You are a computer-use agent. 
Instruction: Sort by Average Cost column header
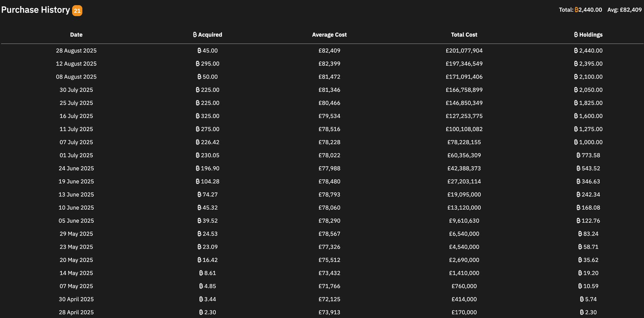[x=329, y=35]
